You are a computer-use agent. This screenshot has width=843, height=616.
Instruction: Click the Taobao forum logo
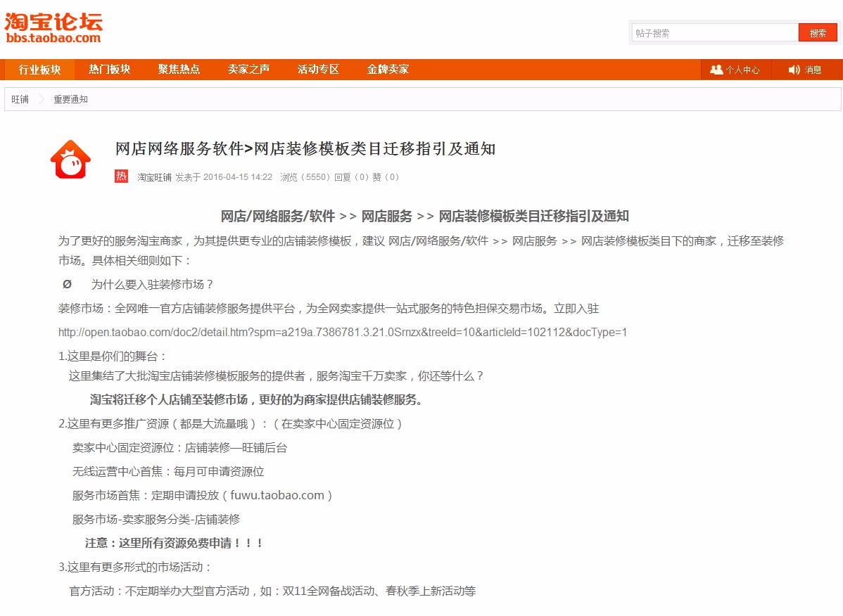[x=53, y=28]
